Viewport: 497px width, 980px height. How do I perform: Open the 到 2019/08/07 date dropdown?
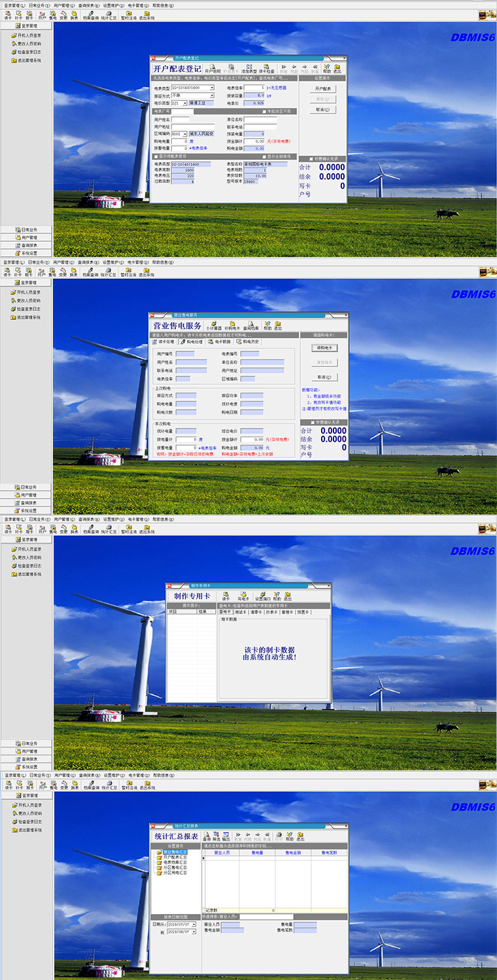pos(194,932)
